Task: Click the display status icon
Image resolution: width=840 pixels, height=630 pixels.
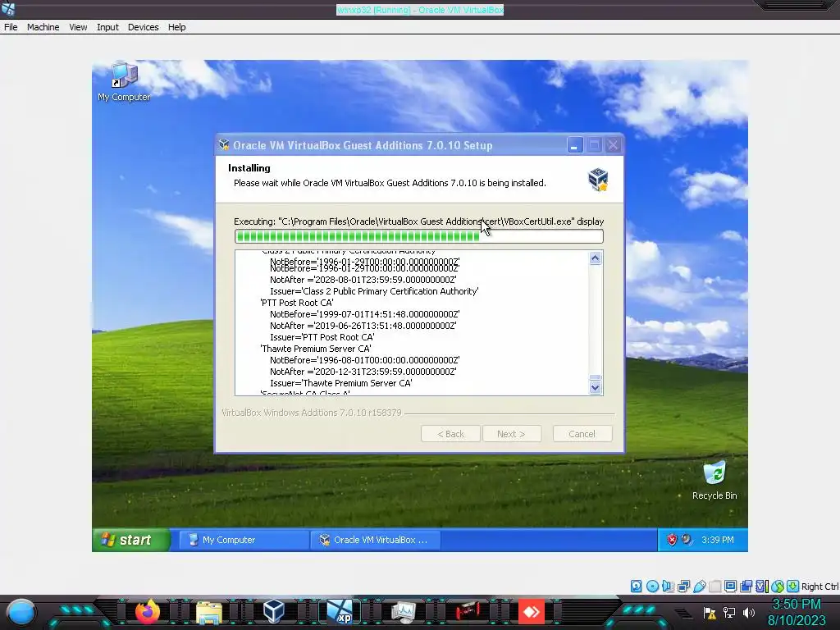Action: [730, 586]
